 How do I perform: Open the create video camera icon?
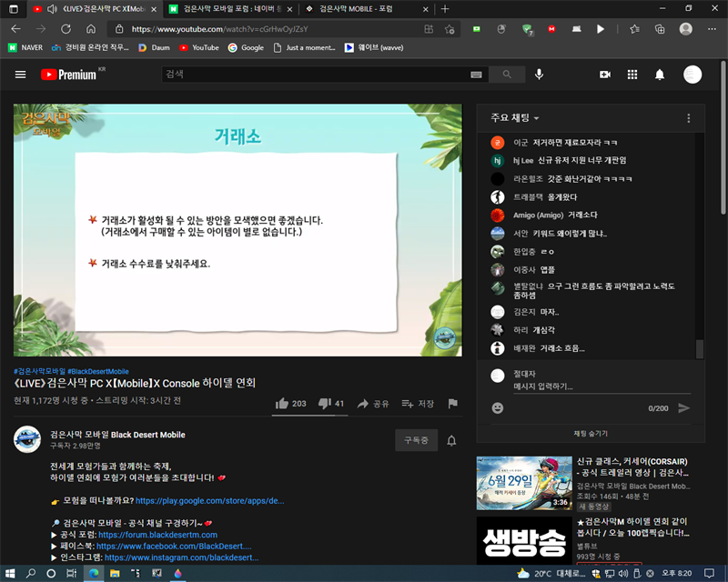605,75
